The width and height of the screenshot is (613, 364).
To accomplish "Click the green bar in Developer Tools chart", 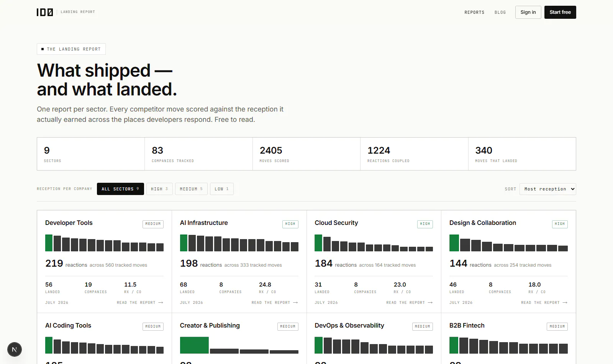I will [49, 243].
